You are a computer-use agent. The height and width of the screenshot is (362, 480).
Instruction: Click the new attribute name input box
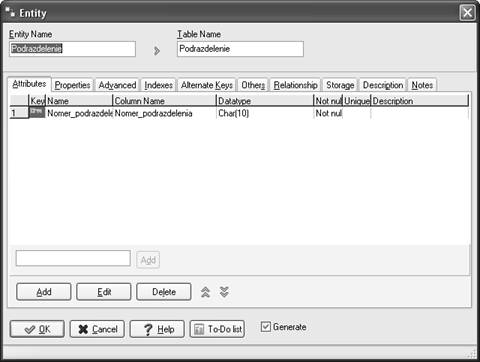pos(73,258)
